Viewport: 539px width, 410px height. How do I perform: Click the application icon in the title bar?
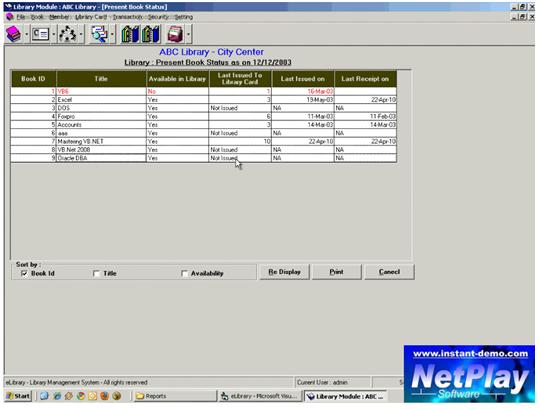pos(8,7)
